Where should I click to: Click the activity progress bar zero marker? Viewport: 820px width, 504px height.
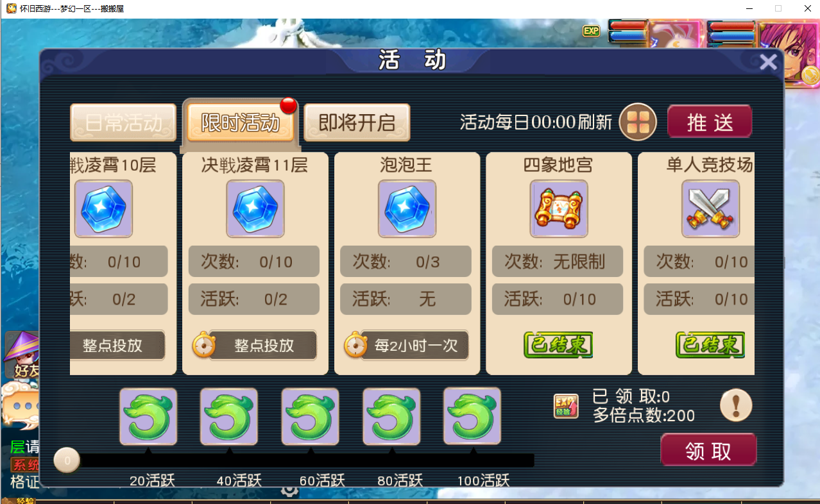[x=67, y=460]
